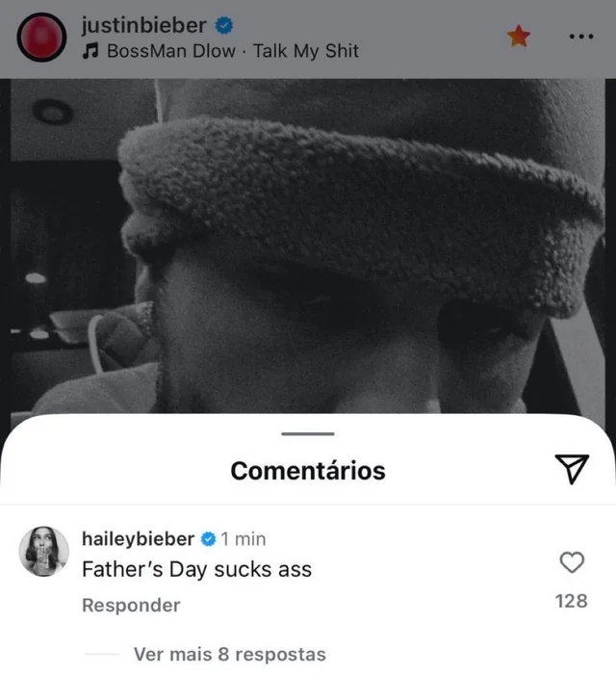Click the Comentários sheet title
The height and width of the screenshot is (674, 616).
pyautogui.click(x=308, y=471)
